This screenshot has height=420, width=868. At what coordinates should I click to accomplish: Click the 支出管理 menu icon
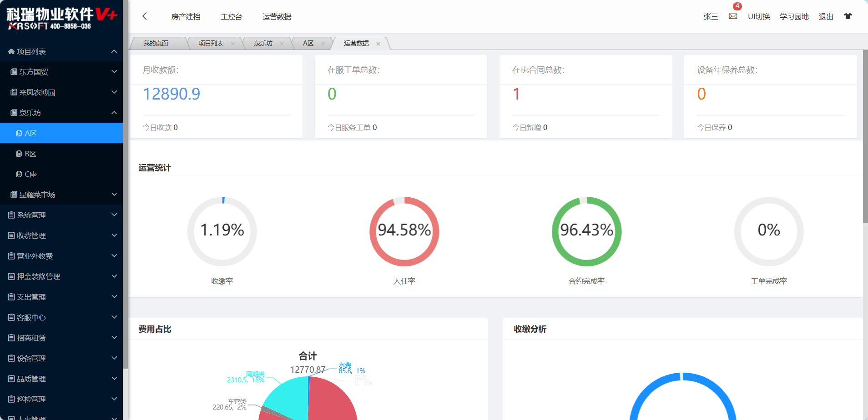click(x=11, y=297)
